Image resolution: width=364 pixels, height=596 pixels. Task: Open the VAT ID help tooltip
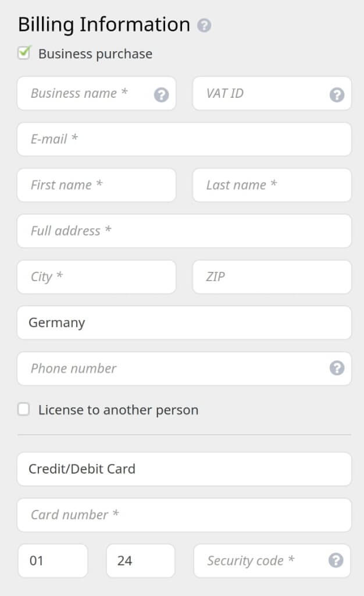(x=337, y=93)
